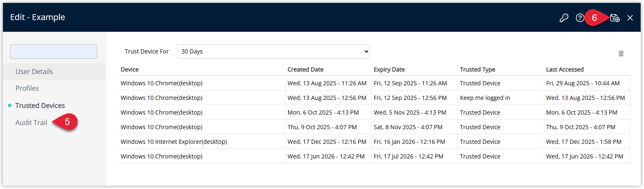This screenshot has width=644, height=189.
Task: Click last accessed Mon, 6 Oct 2025 - 4:13 PM
Action: click(582, 112)
